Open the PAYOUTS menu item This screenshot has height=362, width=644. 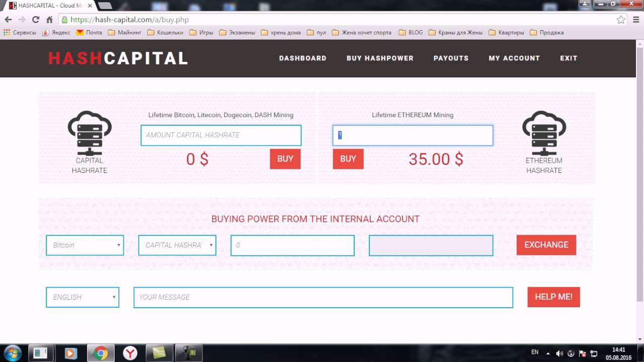[x=451, y=58]
